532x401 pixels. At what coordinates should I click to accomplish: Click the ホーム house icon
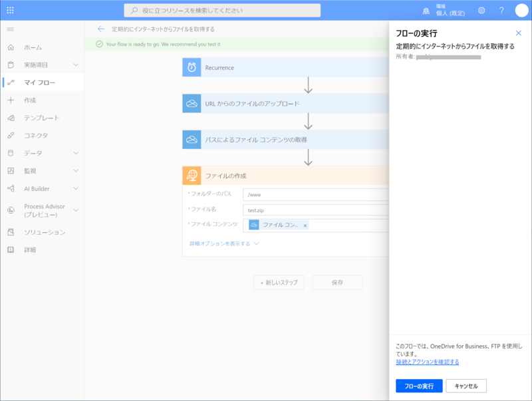[x=11, y=47]
